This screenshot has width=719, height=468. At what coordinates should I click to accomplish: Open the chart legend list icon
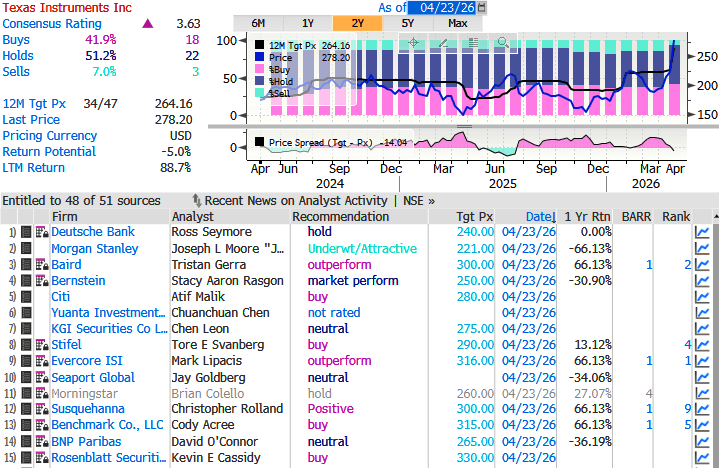[x=473, y=43]
